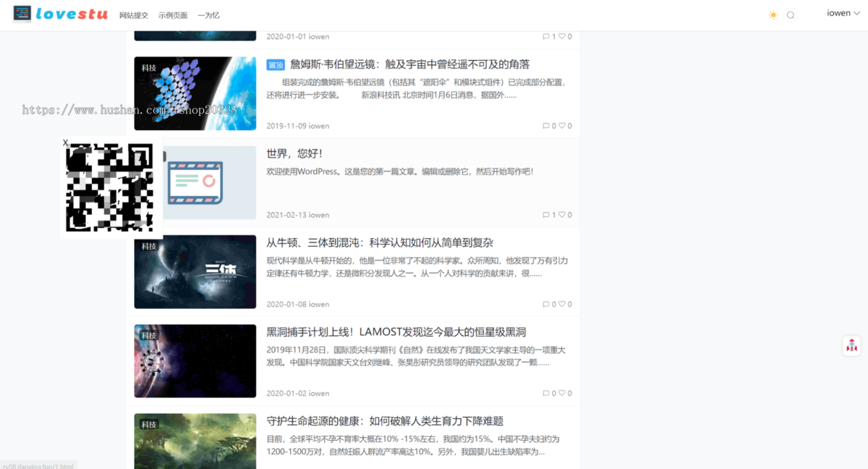Viewport: 868px width, 469px height.
Task: Click comment icon on 2020-01-01 post
Action: click(546, 36)
